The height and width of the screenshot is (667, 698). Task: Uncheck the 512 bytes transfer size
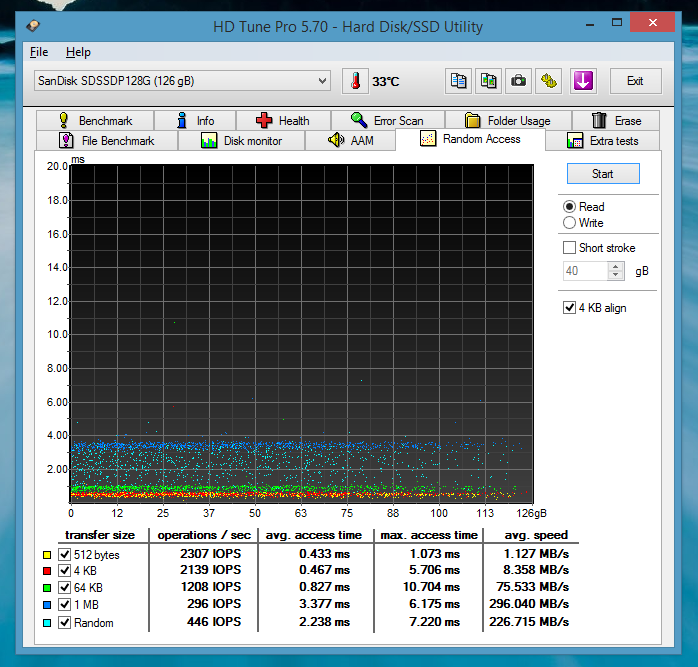point(65,554)
